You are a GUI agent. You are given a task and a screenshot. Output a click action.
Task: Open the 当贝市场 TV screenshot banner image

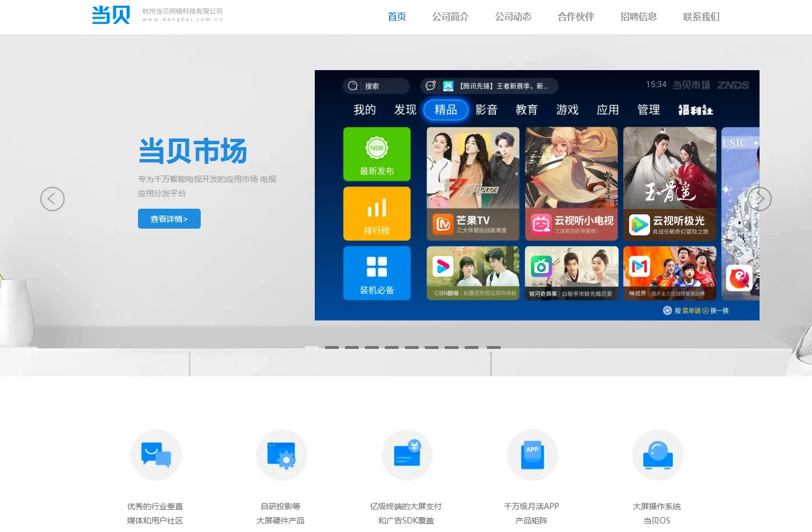point(537,195)
